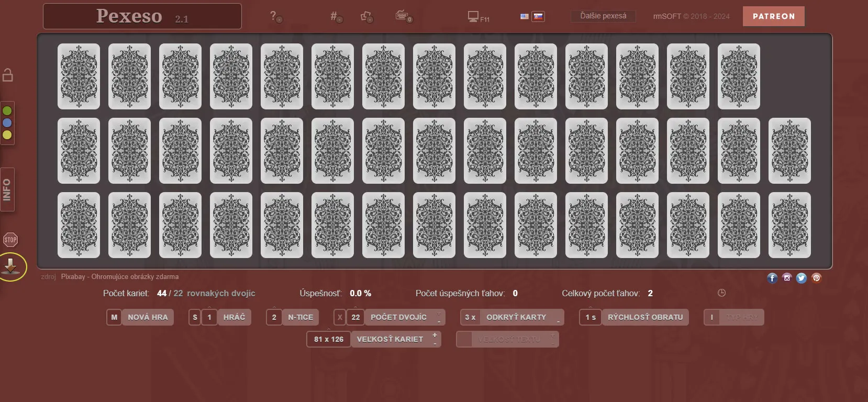Select the Slovak flag language

[538, 17]
